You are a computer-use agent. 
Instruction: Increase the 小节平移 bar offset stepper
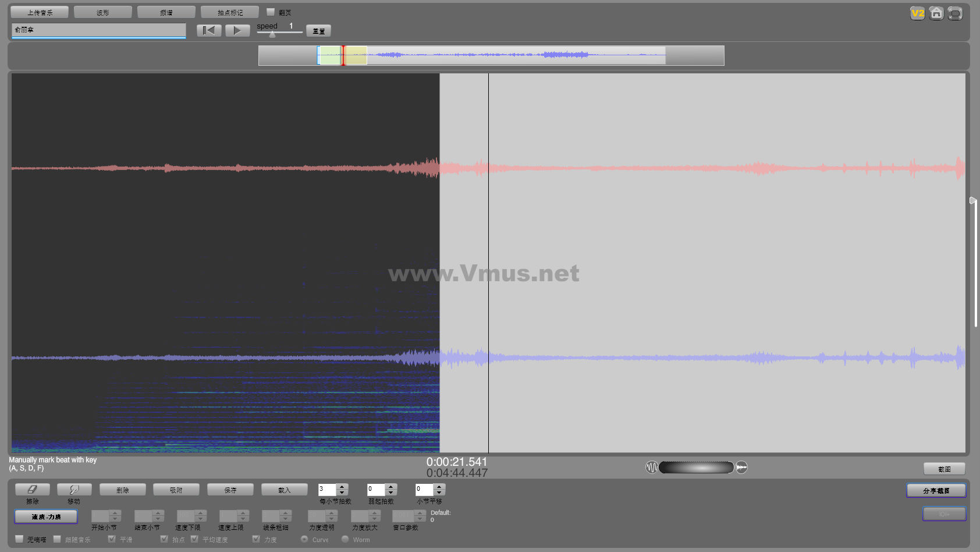(439, 487)
